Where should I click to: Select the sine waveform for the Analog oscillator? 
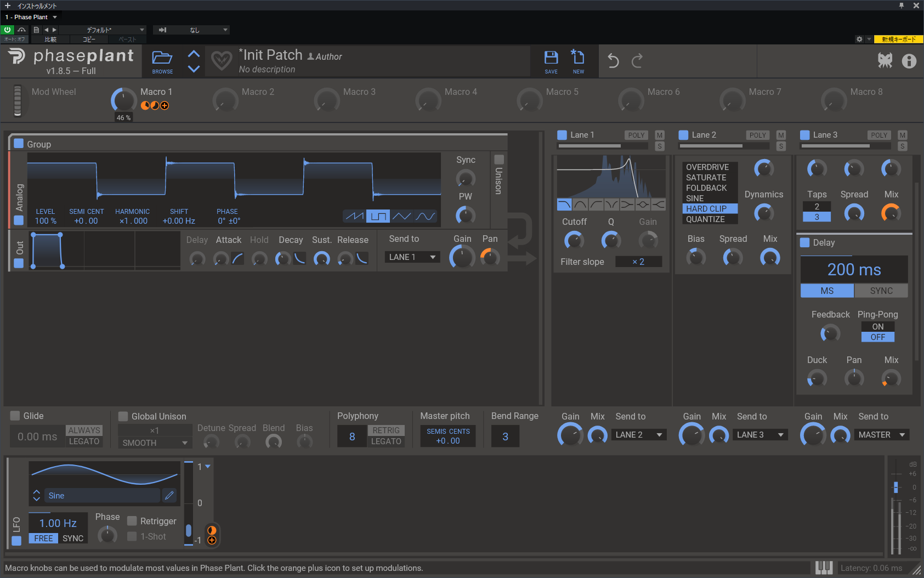click(425, 216)
